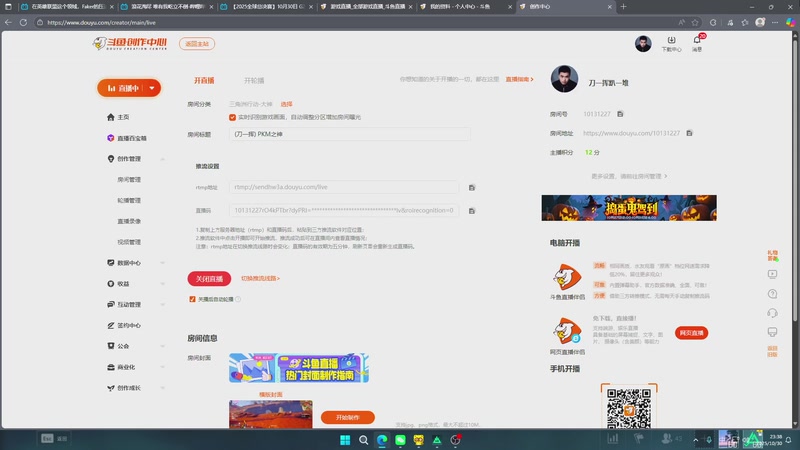Open the 切换推流线路 link

pyautogui.click(x=260, y=279)
